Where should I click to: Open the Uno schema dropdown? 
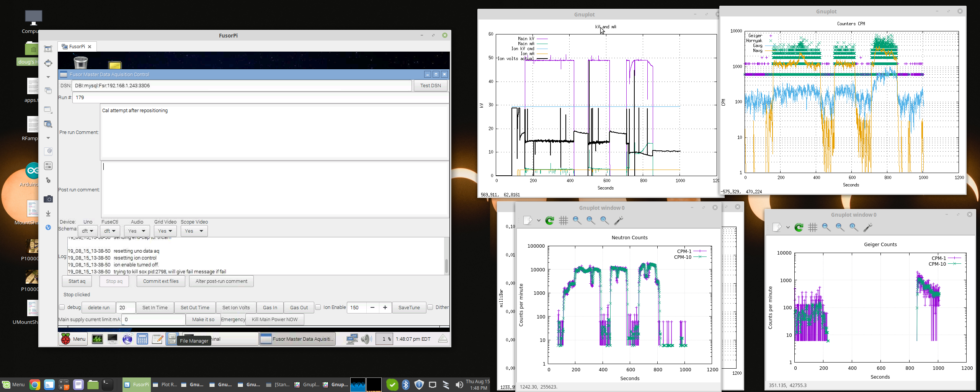click(x=88, y=231)
